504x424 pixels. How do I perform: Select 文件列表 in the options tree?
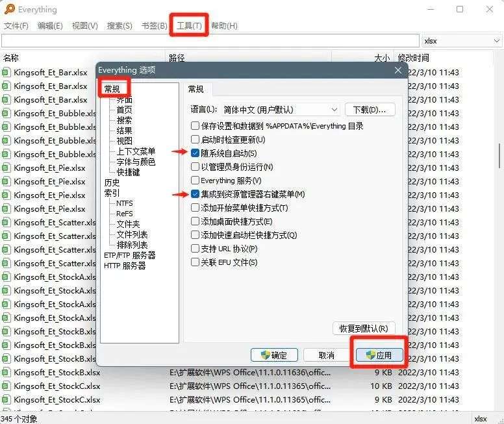(132, 234)
